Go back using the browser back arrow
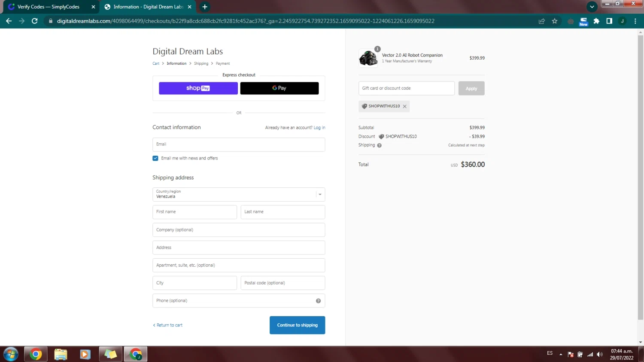644x362 pixels. click(x=9, y=21)
